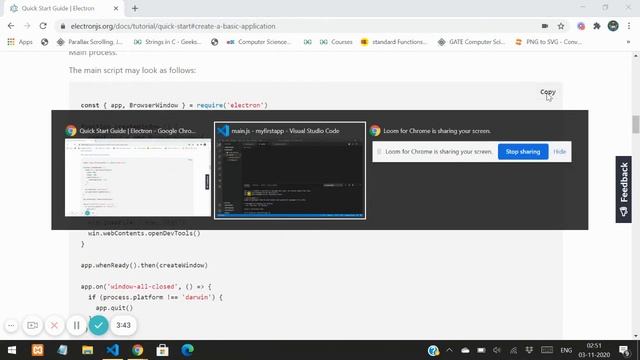Open a new browser tab
The width and height of the screenshot is (640, 360).
click(x=135, y=8)
